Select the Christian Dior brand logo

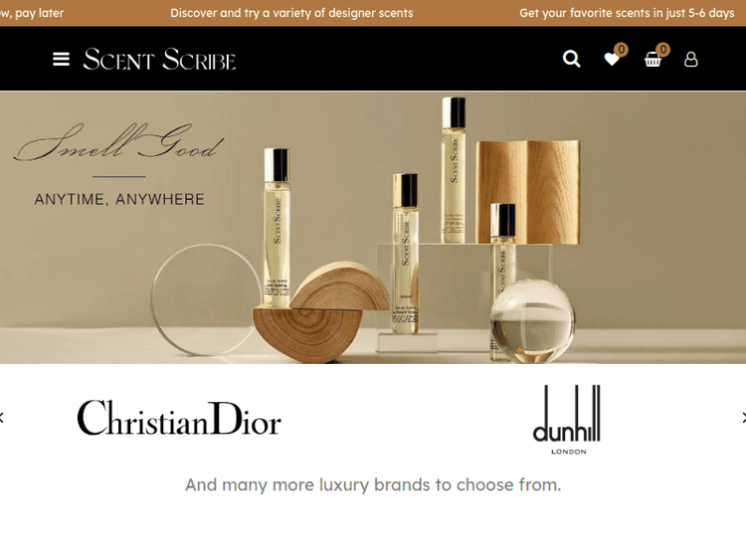(179, 418)
